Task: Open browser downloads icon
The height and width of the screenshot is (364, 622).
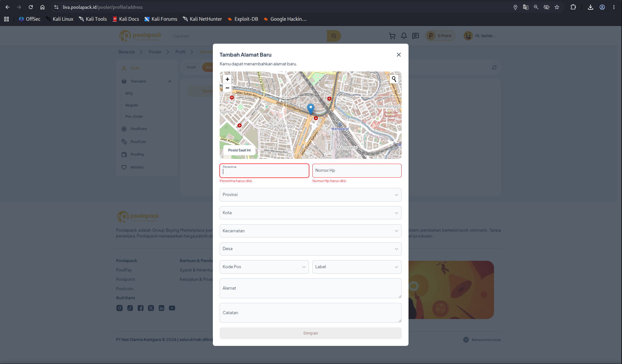Action: [591, 7]
